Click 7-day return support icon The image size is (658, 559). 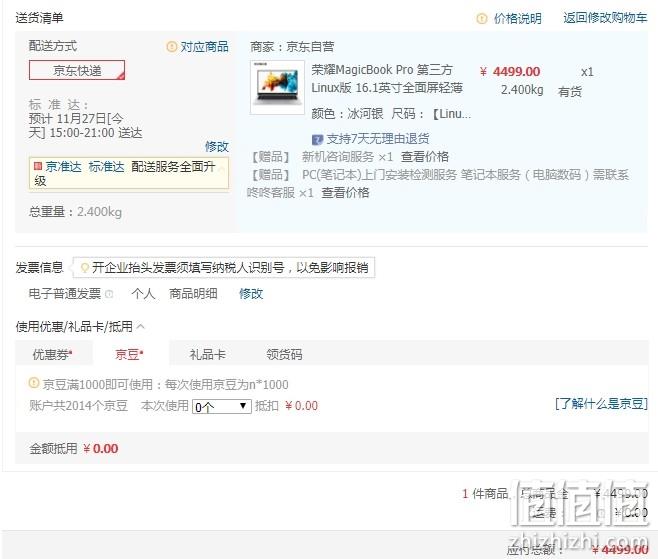click(317, 139)
